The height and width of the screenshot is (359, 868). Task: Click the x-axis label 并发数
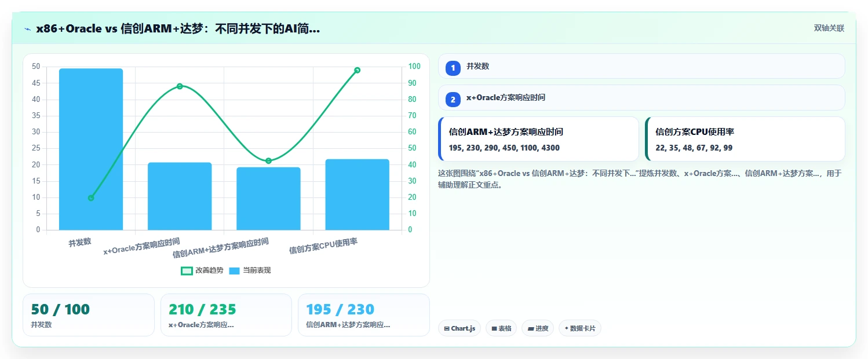coord(80,242)
